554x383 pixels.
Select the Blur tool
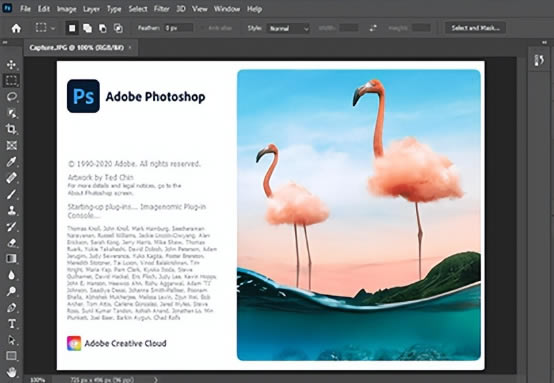click(x=11, y=275)
